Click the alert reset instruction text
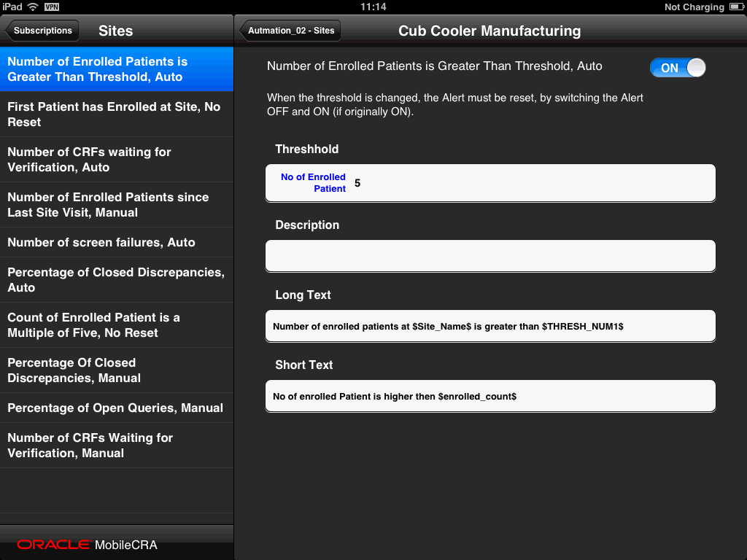 point(455,104)
